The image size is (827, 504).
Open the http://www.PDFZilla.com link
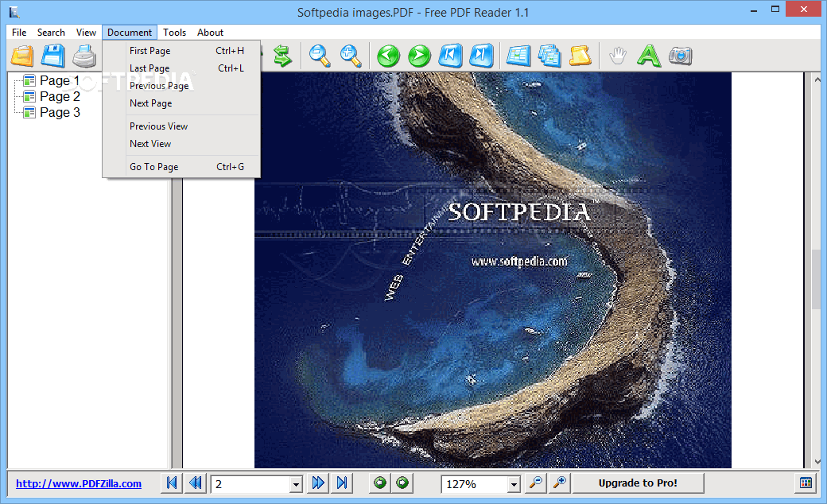(x=79, y=483)
